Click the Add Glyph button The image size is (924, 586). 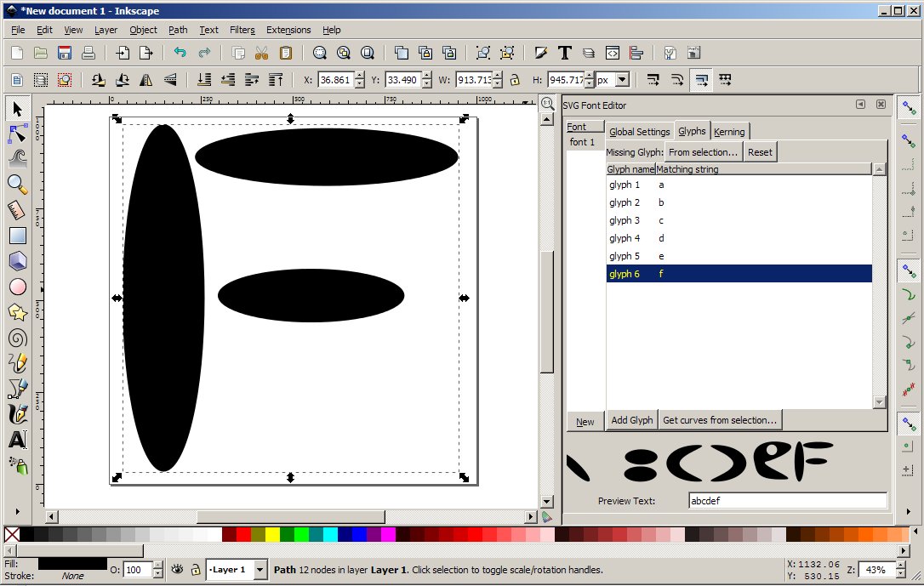click(631, 419)
